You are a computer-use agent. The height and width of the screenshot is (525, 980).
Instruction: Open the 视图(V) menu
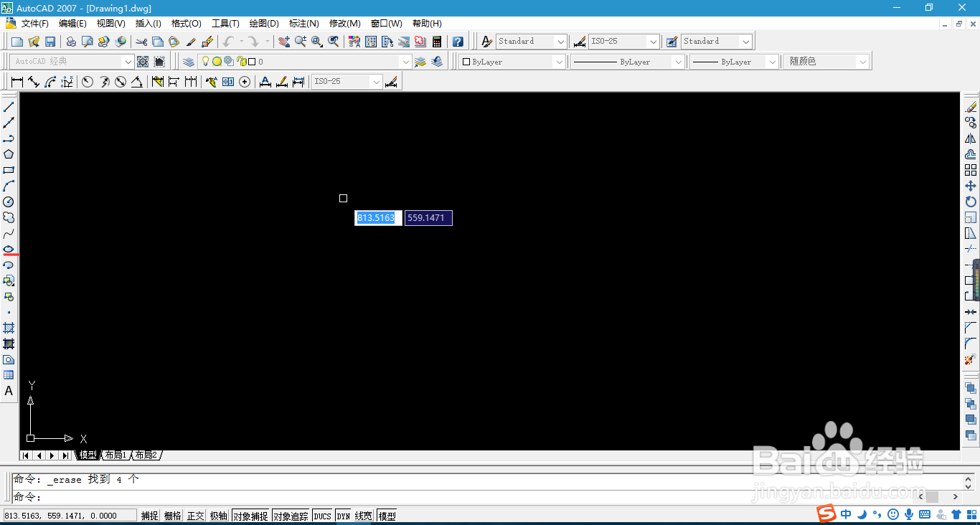[110, 24]
